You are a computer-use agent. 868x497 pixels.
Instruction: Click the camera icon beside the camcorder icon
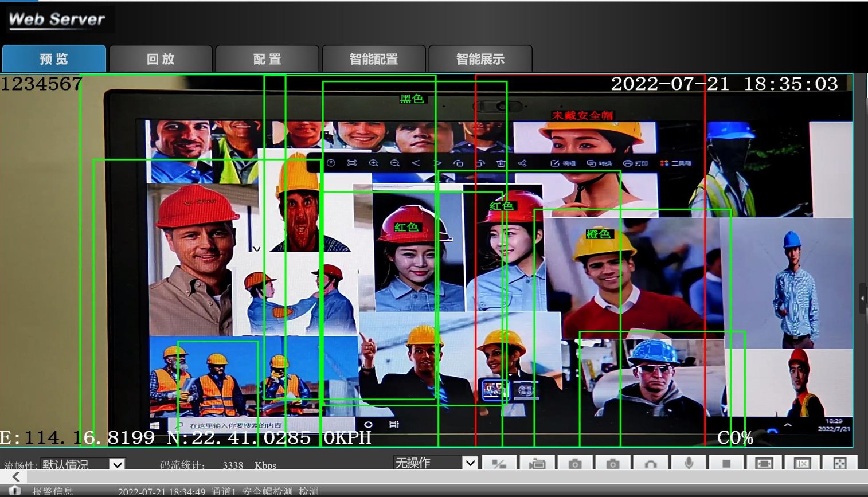point(575,463)
